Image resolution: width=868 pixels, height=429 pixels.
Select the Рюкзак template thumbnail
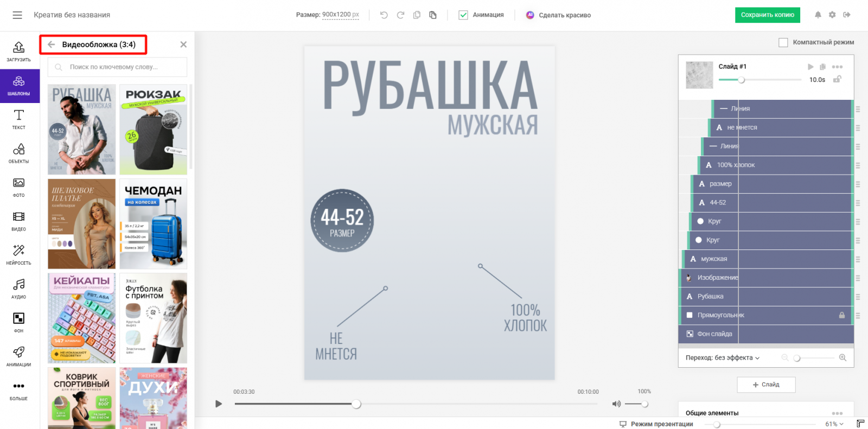[x=154, y=129]
